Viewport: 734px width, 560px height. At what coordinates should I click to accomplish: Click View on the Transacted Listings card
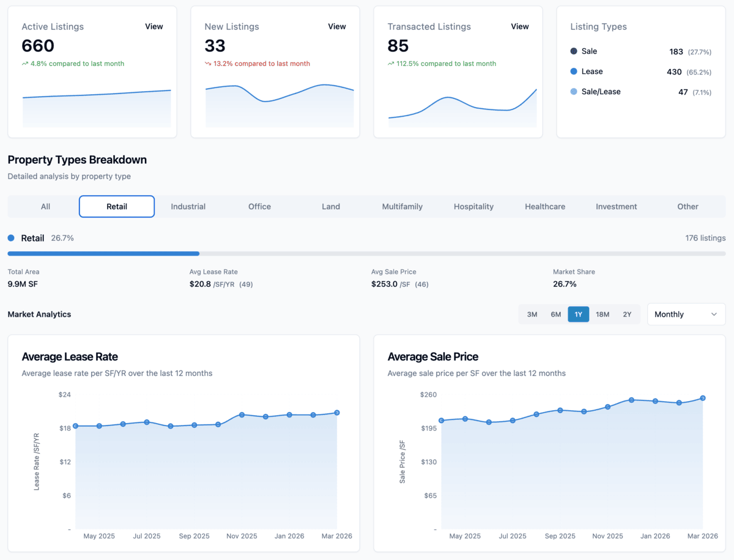click(519, 26)
